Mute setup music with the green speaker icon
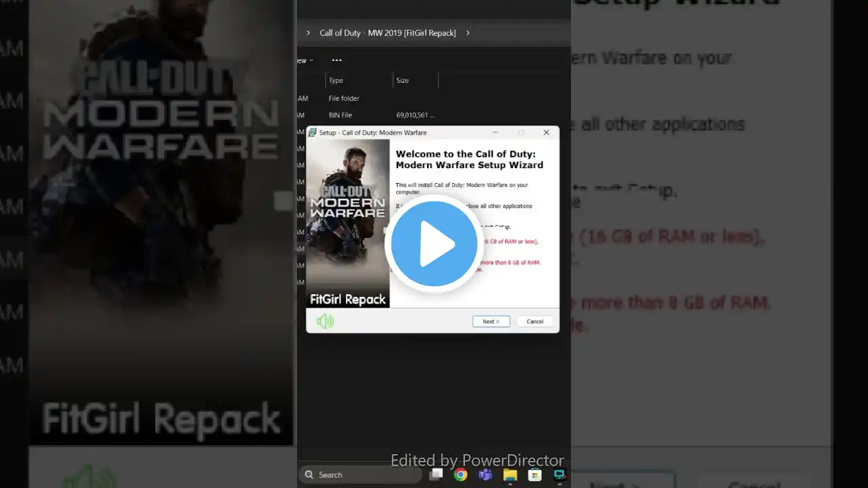The height and width of the screenshot is (488, 868). click(325, 321)
